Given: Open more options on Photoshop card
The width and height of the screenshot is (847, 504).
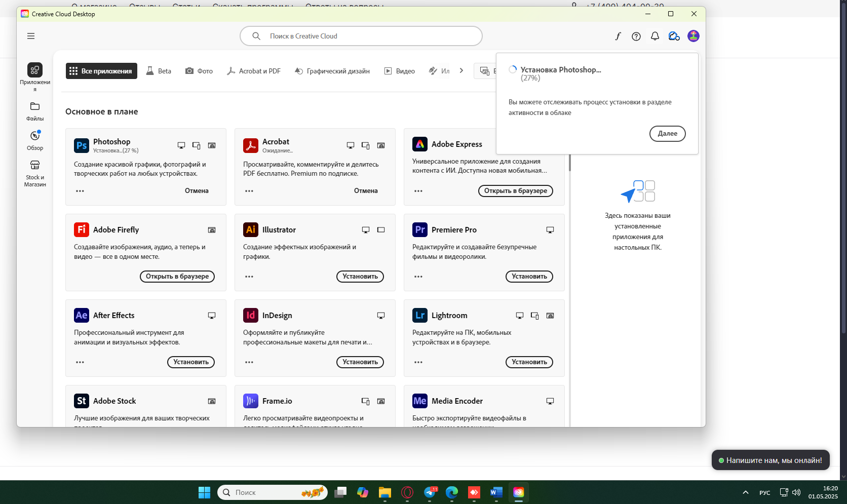Looking at the screenshot, I should [80, 191].
